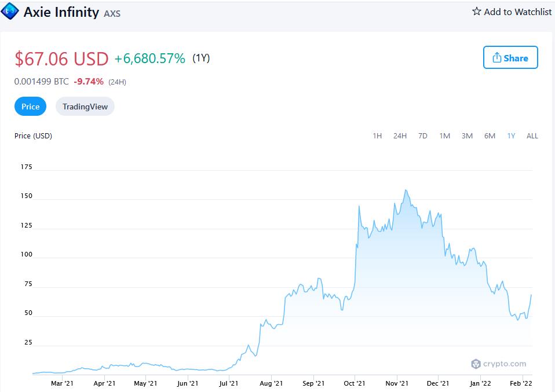Click the 125 y-axis label
The image size is (555, 392).
(x=26, y=225)
